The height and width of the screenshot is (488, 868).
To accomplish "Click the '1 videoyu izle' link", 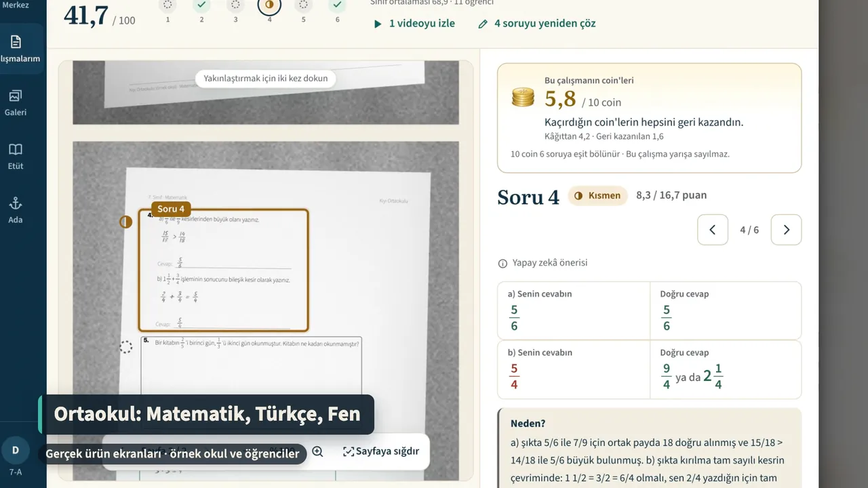I will (x=414, y=24).
